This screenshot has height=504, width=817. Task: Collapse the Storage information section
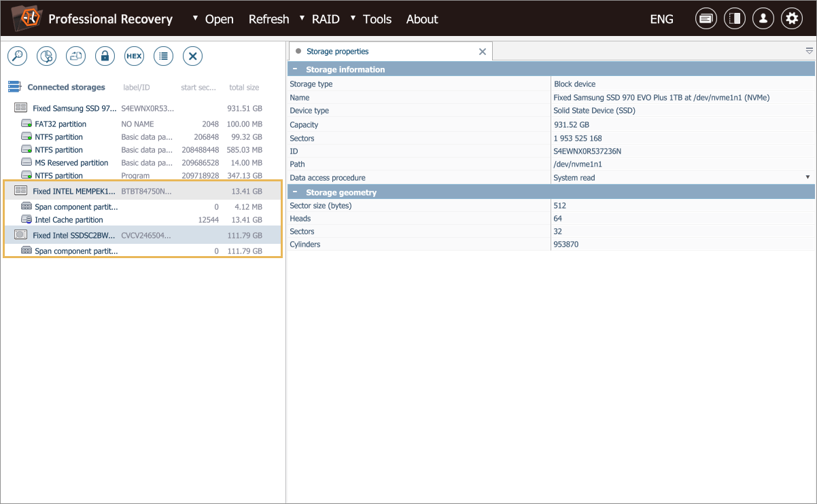point(295,69)
